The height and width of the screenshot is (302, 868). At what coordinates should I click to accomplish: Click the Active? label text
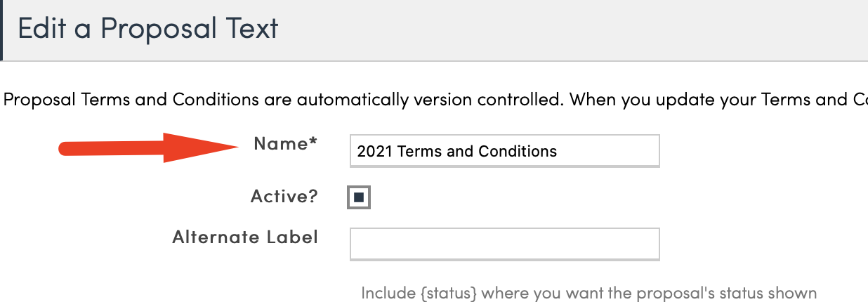pyautogui.click(x=284, y=197)
